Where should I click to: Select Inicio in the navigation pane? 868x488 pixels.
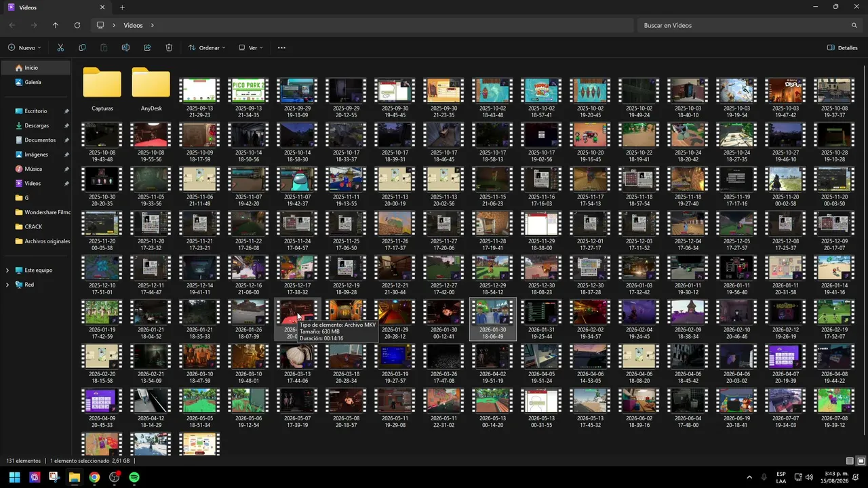pyautogui.click(x=36, y=68)
